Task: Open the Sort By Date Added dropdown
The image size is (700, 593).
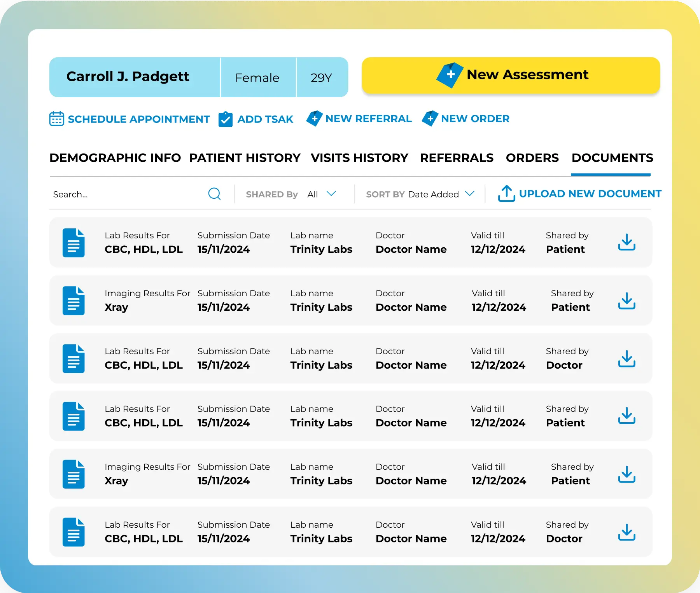Action: (x=469, y=194)
